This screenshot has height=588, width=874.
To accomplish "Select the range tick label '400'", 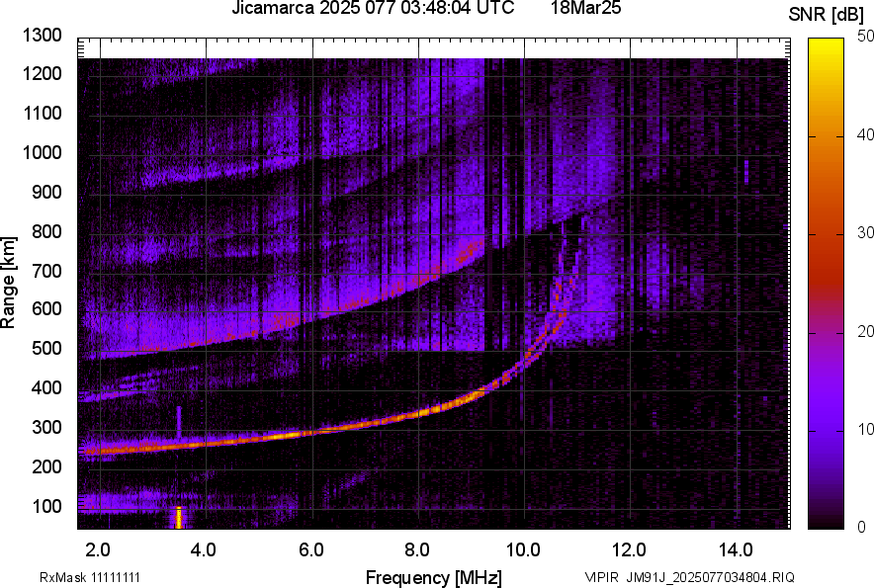I will pyautogui.click(x=46, y=387).
